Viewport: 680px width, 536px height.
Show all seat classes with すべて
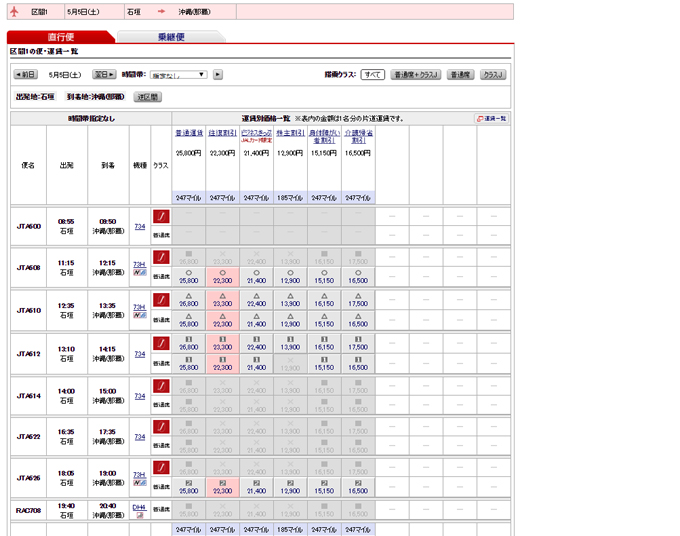373,75
